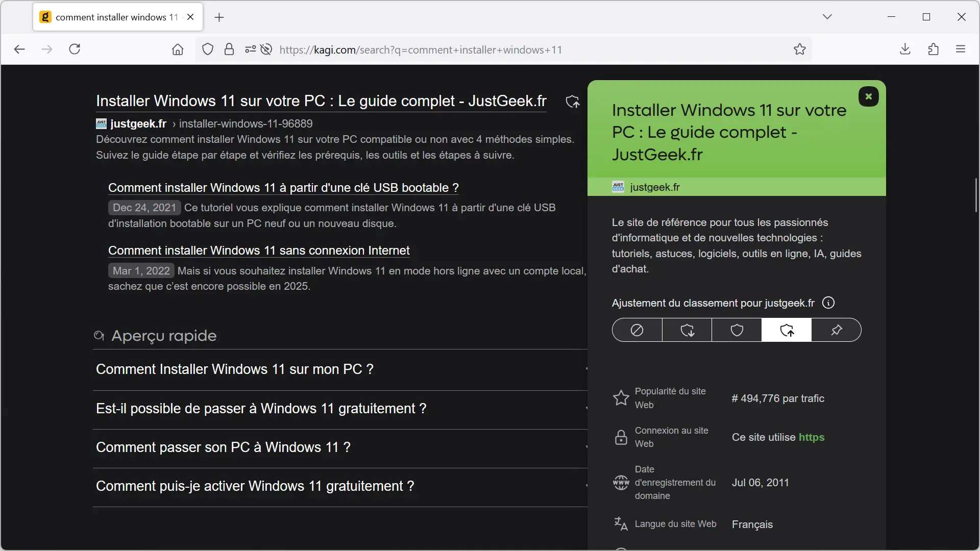Click the 'Mar 1, 2022' date badge

tap(141, 271)
